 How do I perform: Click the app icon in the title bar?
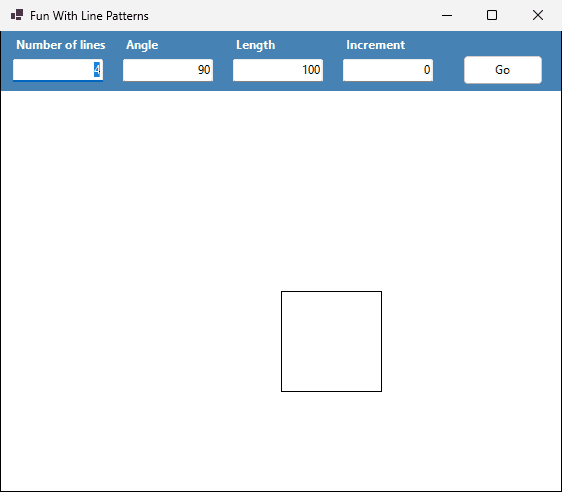pyautogui.click(x=17, y=15)
